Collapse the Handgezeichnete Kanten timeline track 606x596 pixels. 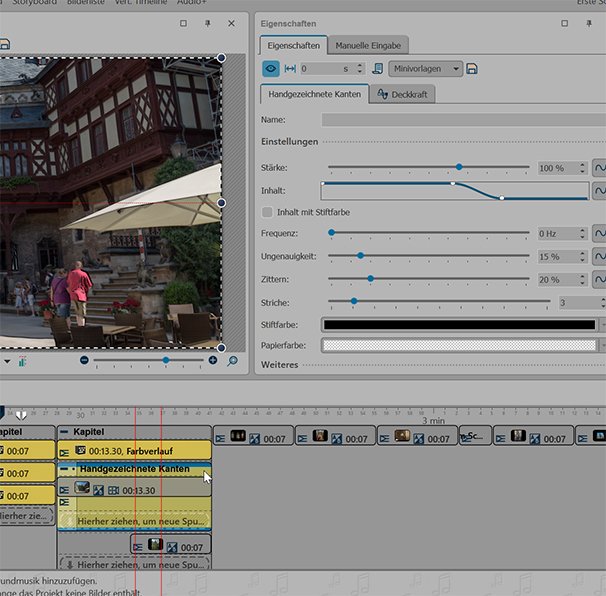65,468
